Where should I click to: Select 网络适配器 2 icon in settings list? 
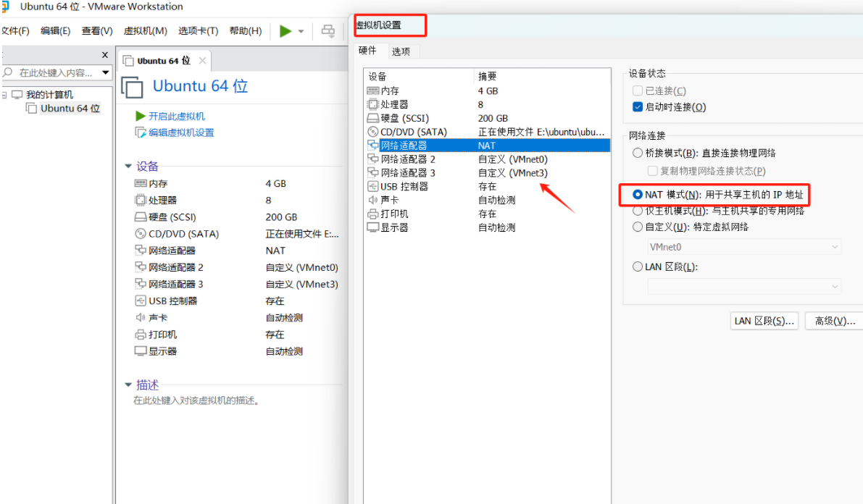coord(372,159)
